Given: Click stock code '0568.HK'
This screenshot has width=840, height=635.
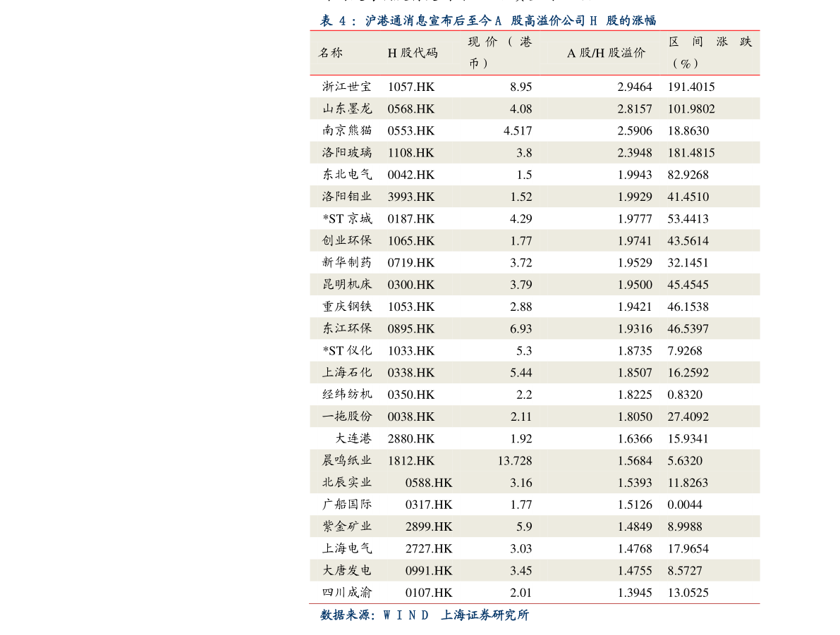Looking at the screenshot, I should point(411,109).
